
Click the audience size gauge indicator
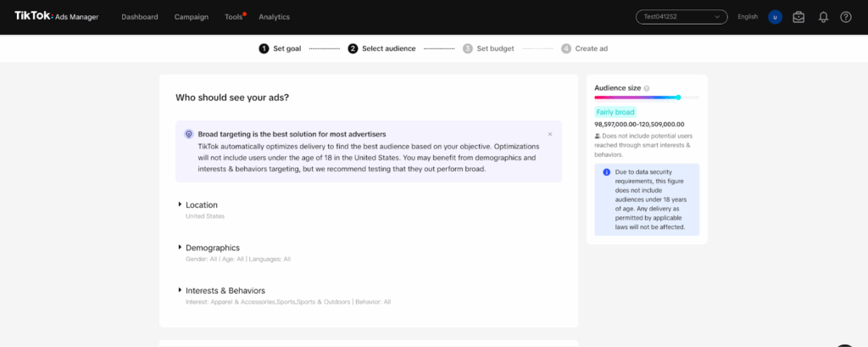678,98
